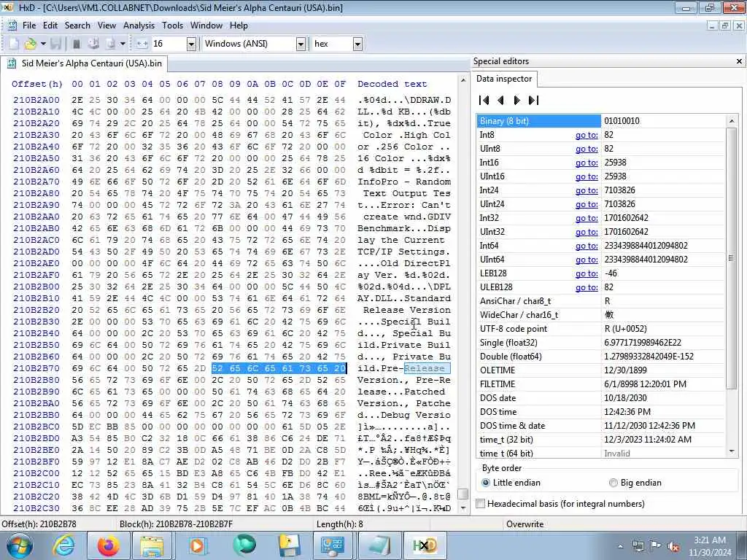The width and height of the screenshot is (747, 560).
Task: Click hex editor scroll down arrow
Action: [463, 508]
